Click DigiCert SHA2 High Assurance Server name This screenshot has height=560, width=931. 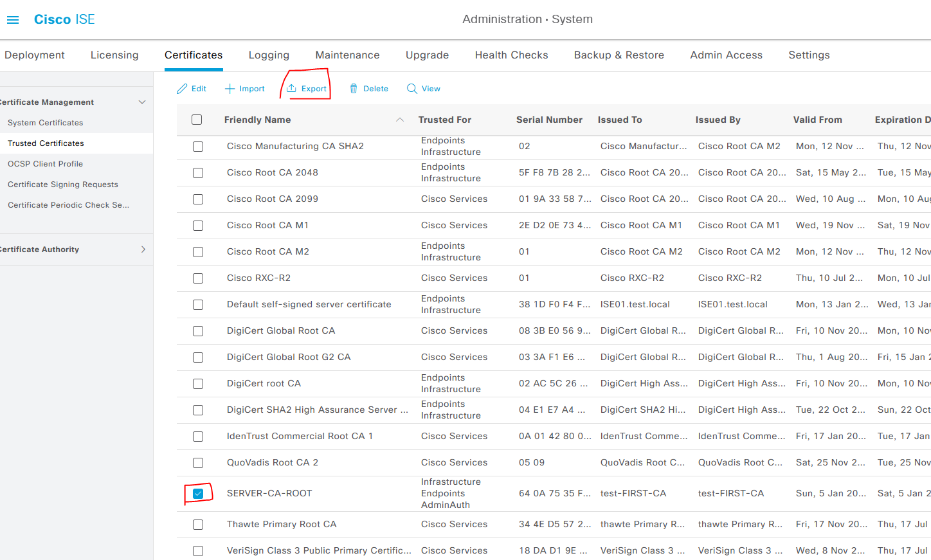318,410
